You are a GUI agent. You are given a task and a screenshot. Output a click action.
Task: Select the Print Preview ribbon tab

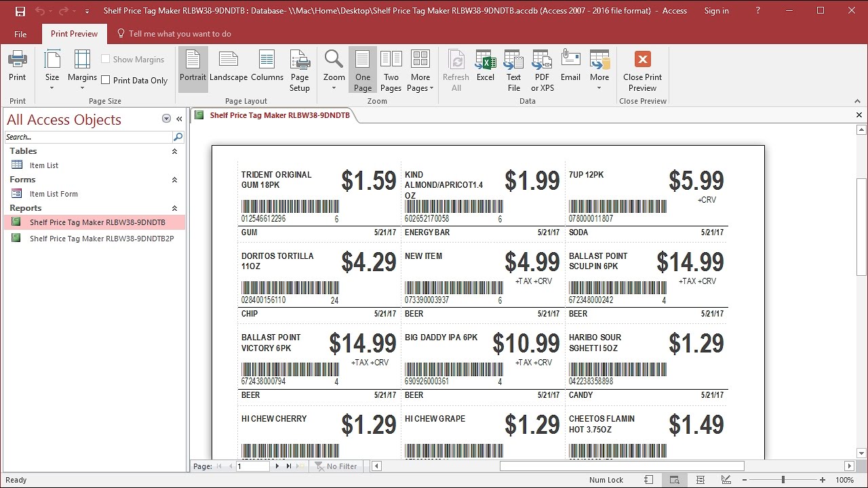(x=74, y=34)
